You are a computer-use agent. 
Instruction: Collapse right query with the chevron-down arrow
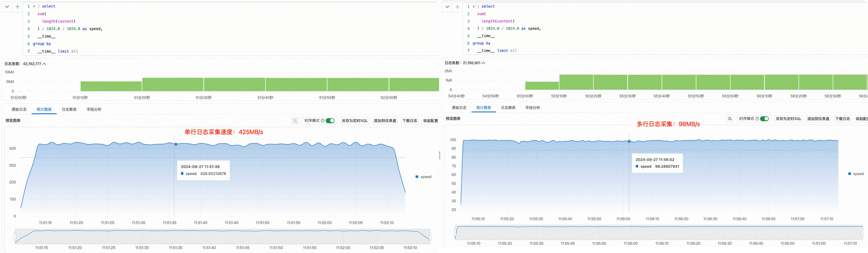coord(447,7)
